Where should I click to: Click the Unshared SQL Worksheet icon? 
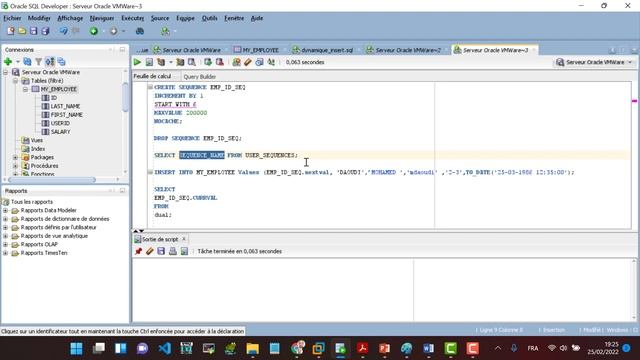(236, 62)
